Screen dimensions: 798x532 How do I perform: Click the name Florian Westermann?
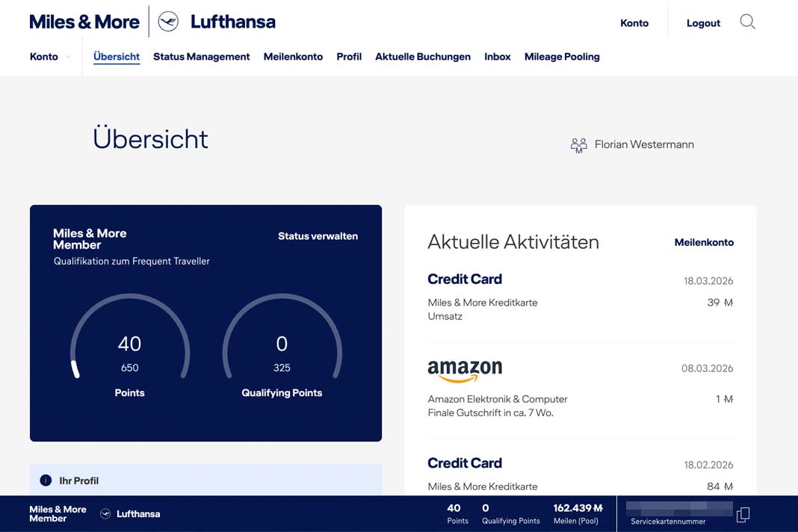pos(644,145)
